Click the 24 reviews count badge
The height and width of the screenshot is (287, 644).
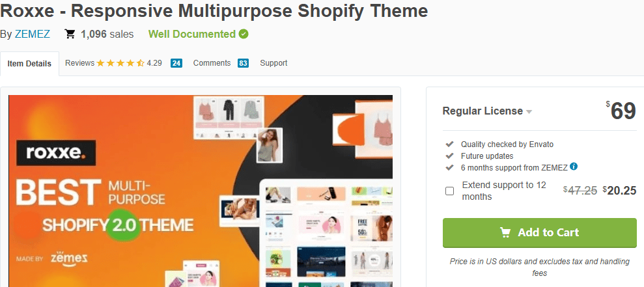176,63
